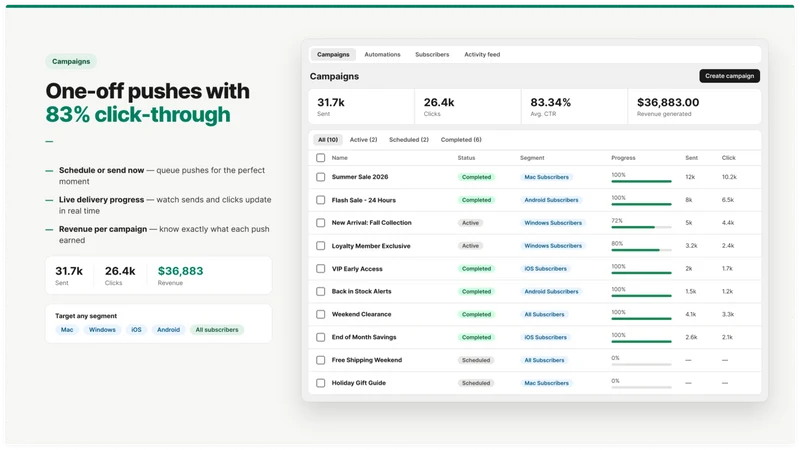
Task: Select the All subscribers segment tag
Action: [217, 330]
